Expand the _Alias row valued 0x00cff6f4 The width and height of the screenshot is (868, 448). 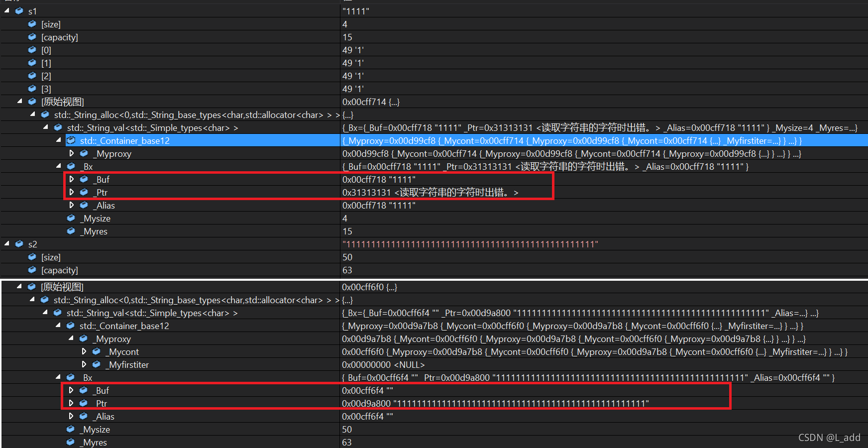point(71,416)
